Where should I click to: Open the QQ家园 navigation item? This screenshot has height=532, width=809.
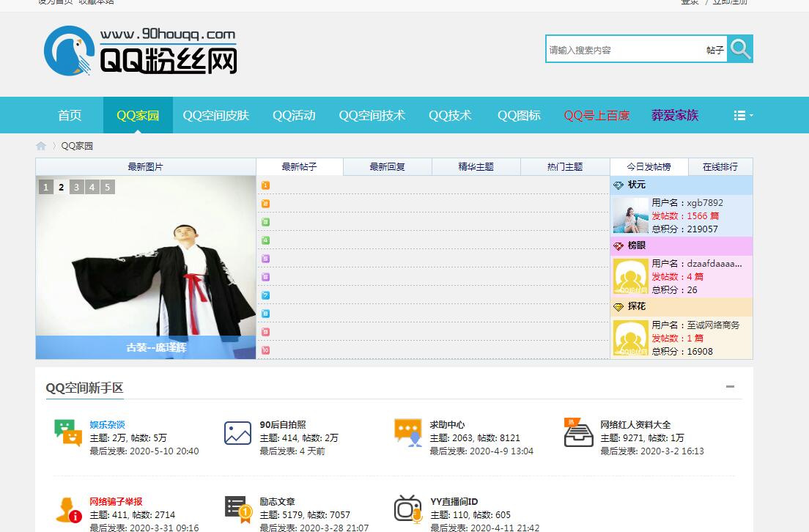coord(138,115)
